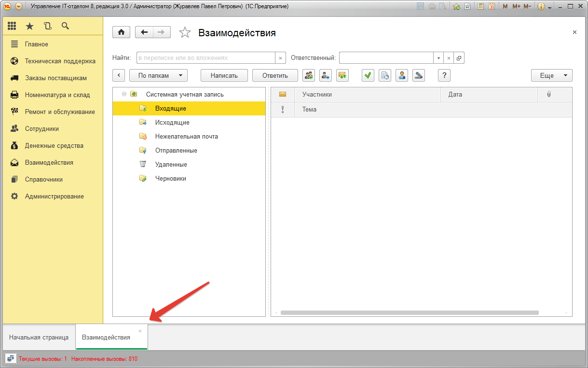This screenshot has height=368, width=588.
Task: Open the calculator from the title bar
Action: (x=481, y=6)
